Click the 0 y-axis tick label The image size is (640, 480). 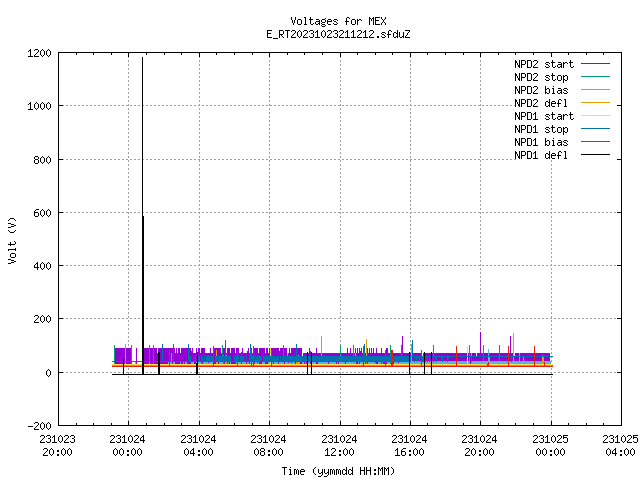point(49,373)
